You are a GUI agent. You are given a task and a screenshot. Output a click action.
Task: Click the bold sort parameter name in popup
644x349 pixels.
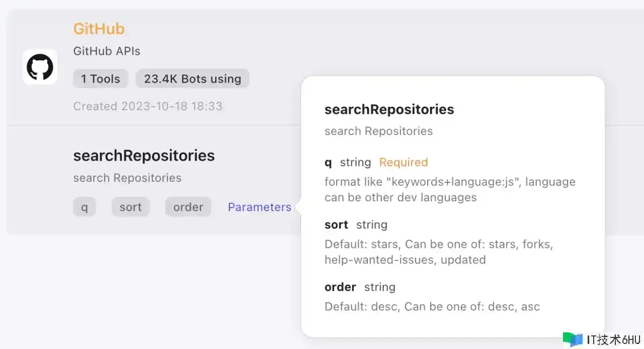coord(336,225)
